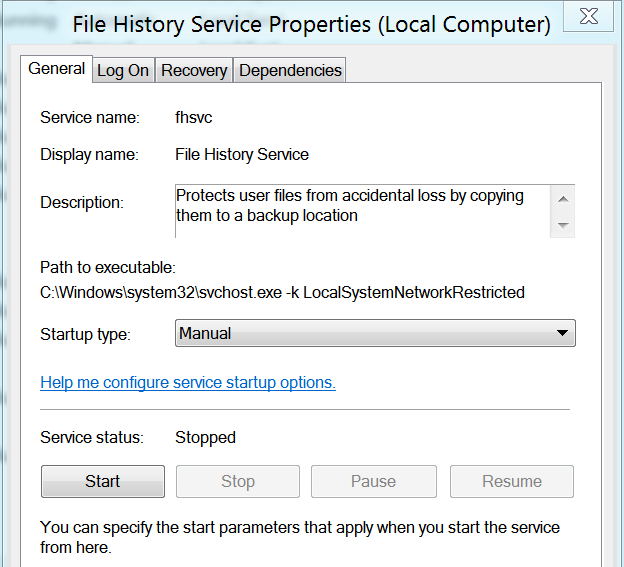Click the 'Path to executable:' label
The image size is (624, 567).
tap(108, 267)
